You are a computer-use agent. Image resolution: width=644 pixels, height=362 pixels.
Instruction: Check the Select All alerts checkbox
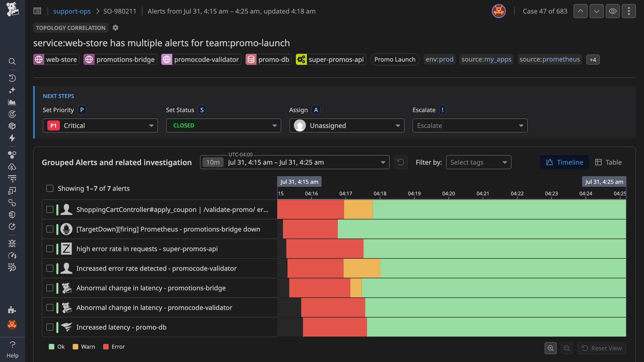(x=50, y=188)
